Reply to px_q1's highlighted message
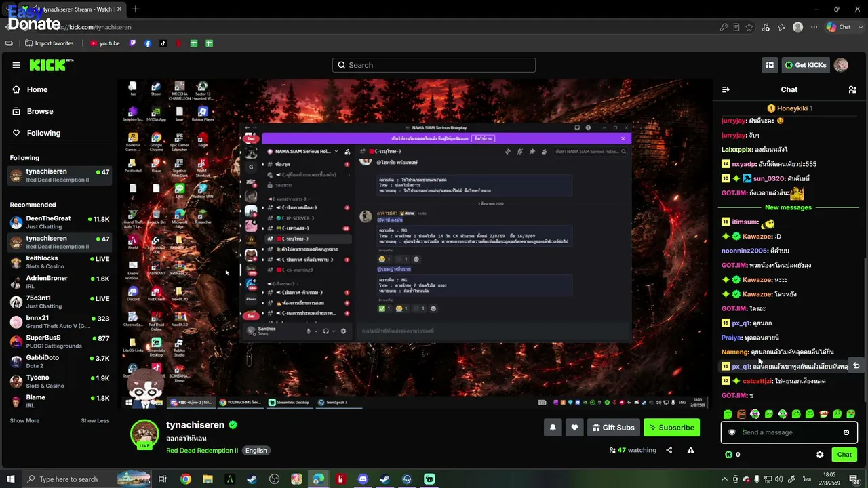 (x=856, y=366)
